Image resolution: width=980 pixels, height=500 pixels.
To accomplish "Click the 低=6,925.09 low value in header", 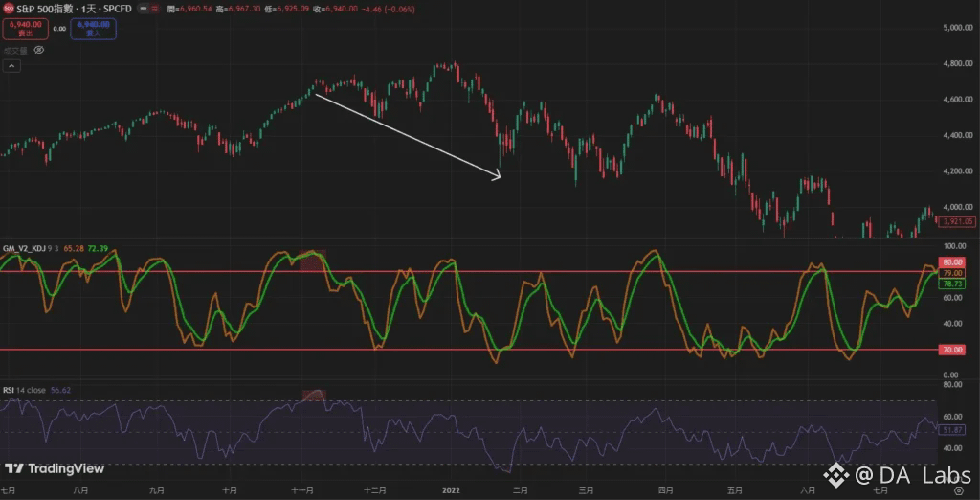I will (x=285, y=10).
